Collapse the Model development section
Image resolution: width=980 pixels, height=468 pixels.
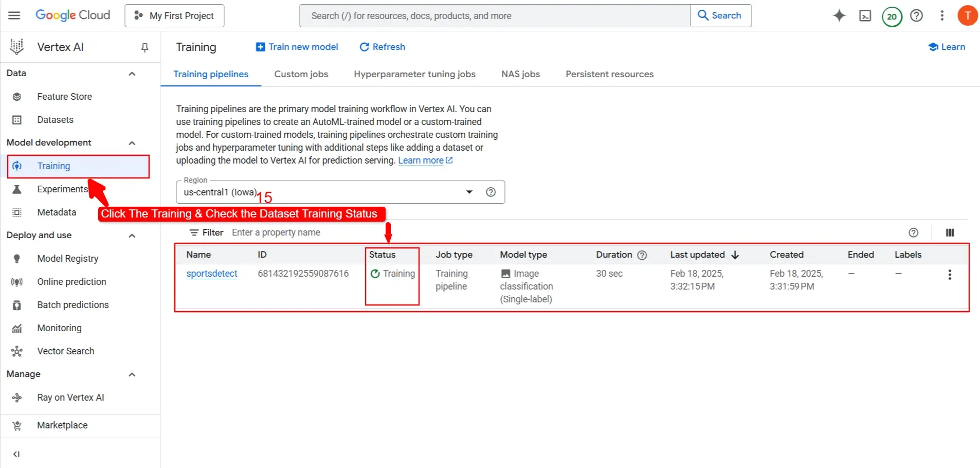point(132,143)
